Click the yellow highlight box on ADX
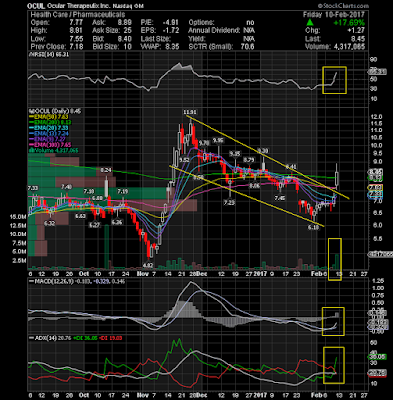The width and height of the screenshot is (393, 400). (334, 365)
